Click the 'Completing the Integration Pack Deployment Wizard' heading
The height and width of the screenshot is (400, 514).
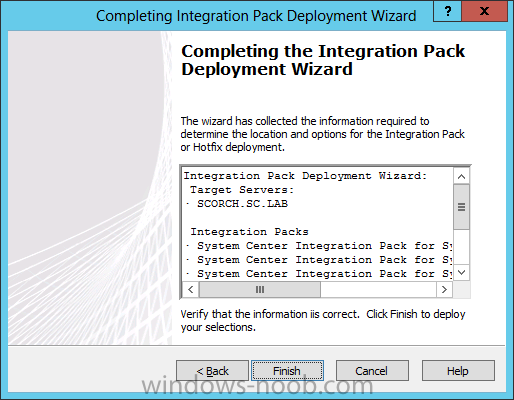pos(323,60)
